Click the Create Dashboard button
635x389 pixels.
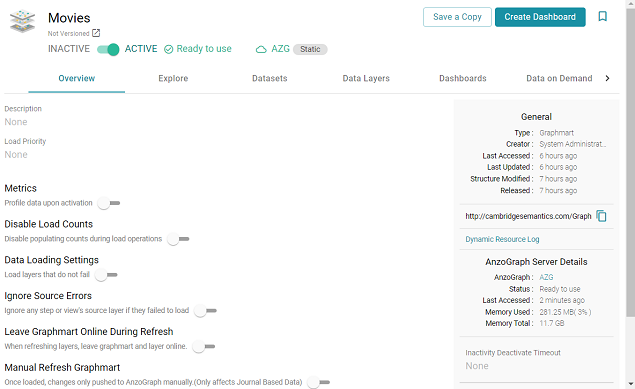(540, 17)
